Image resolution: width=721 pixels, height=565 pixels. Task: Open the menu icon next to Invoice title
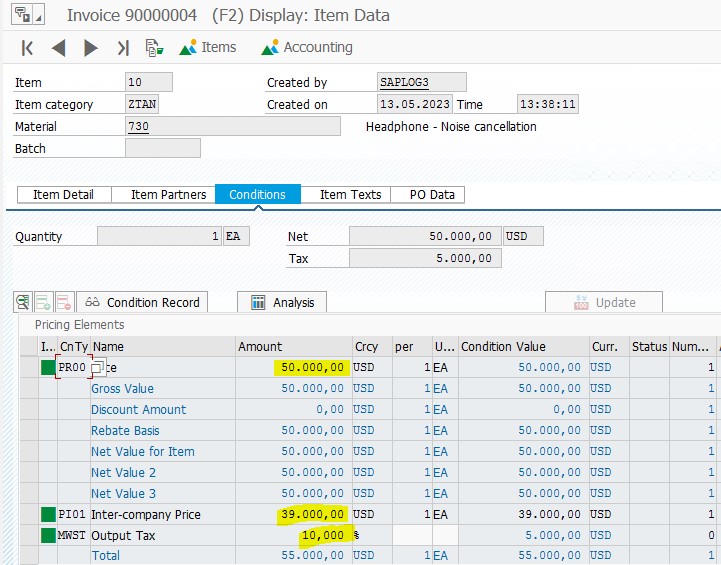(x=28, y=15)
